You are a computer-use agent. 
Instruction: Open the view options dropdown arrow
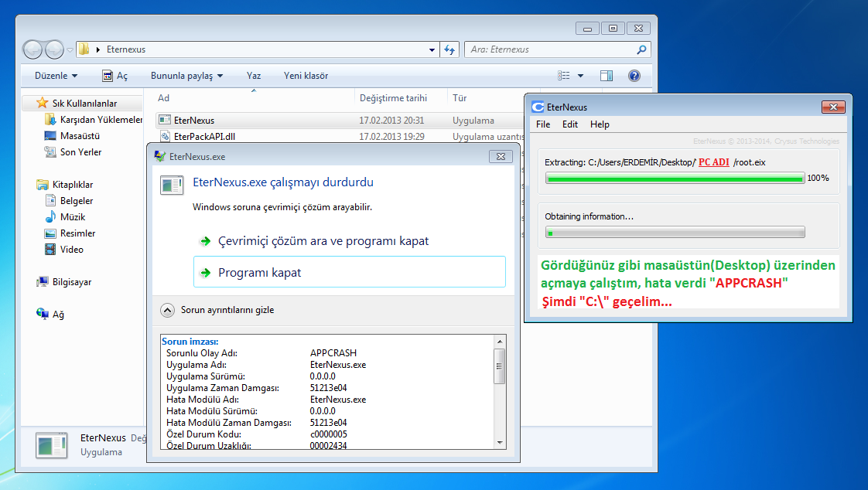[x=580, y=76]
